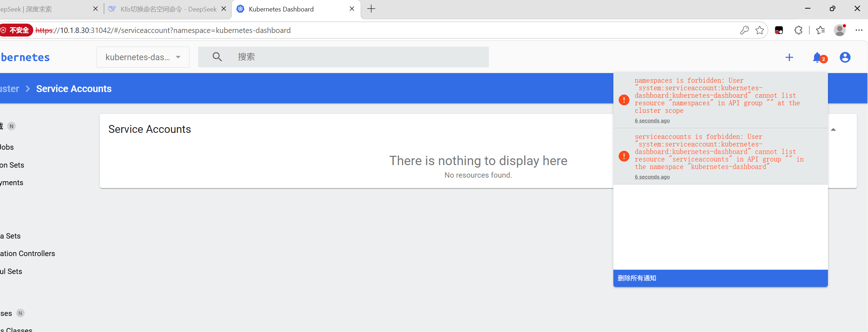Open the kubernetes-dashboard namespace dropdown
This screenshot has width=868, height=332.
coord(143,57)
